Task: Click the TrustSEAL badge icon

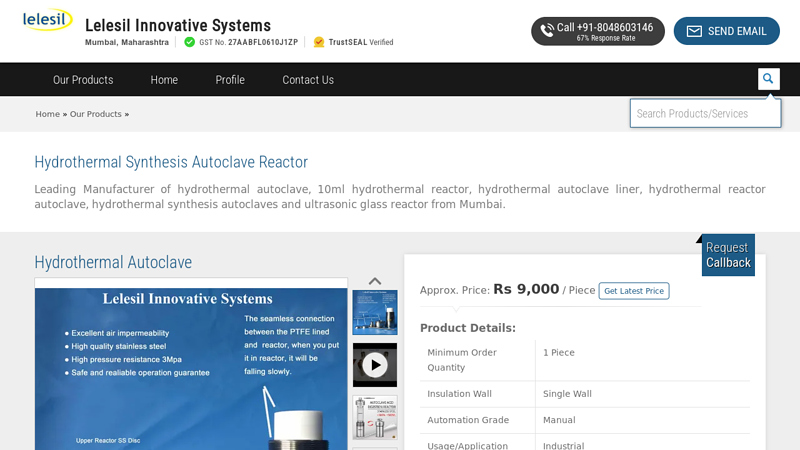Action: pyautogui.click(x=319, y=42)
